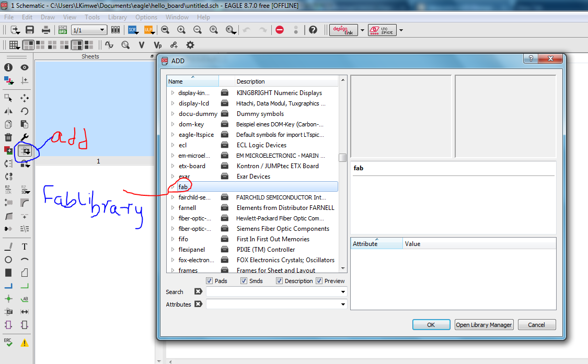The width and height of the screenshot is (588, 364).
Task: Select the fox-electron... library row
Action: 252,260
